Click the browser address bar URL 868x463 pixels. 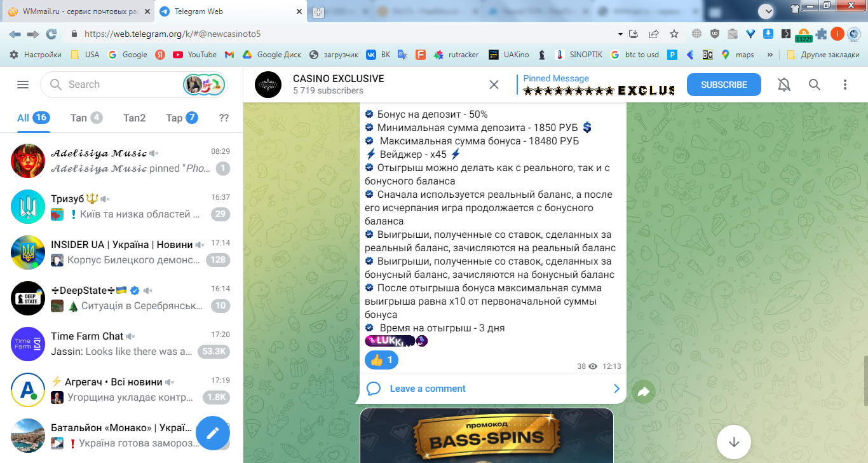pyautogui.click(x=172, y=34)
